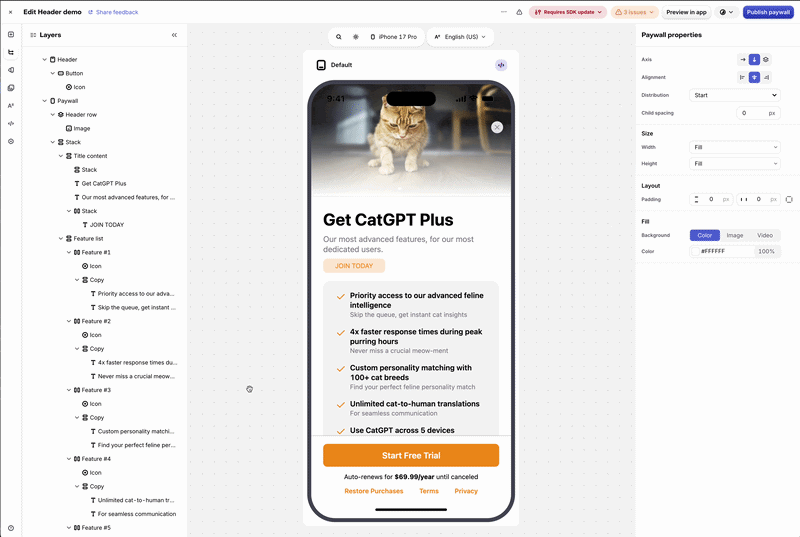The image size is (800, 537).
Task: Open the Height Fill dropdown
Action: coord(735,164)
